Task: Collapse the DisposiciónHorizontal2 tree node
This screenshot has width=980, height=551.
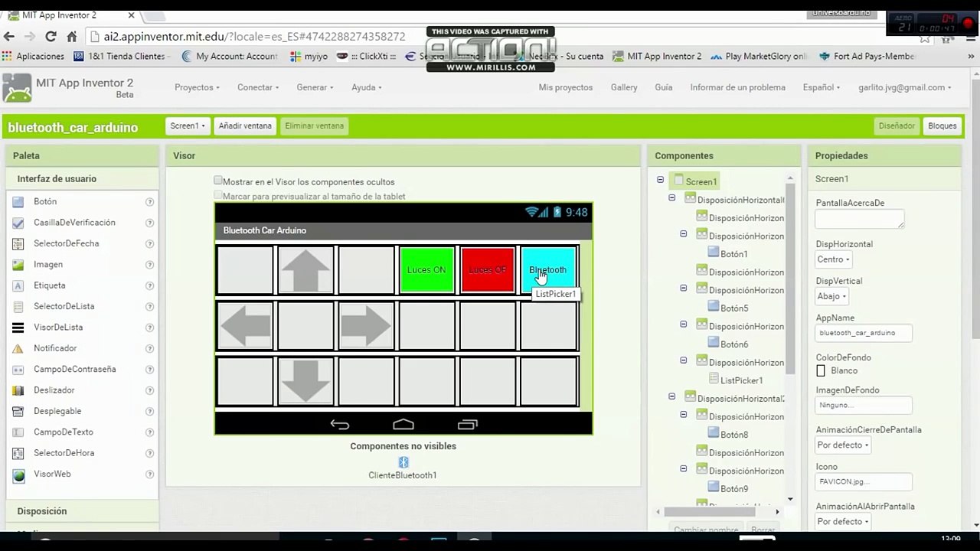Action: pos(671,397)
